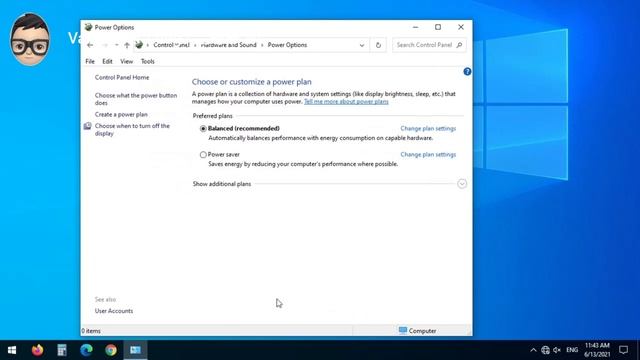640x360 pixels.
Task: Click the Preferred plans heading
Action: click(213, 116)
